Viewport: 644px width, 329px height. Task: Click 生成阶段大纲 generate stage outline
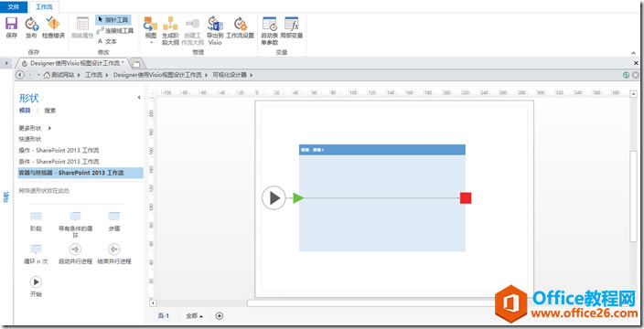pos(170,31)
